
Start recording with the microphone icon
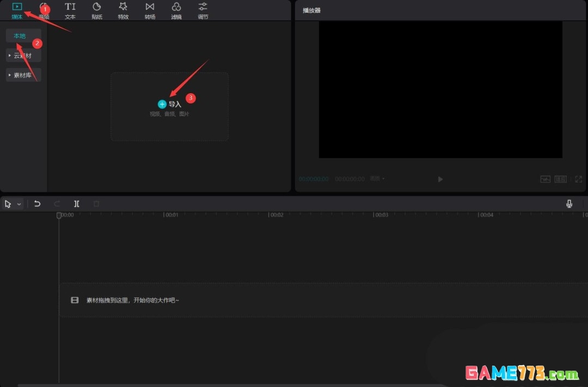[x=569, y=204]
